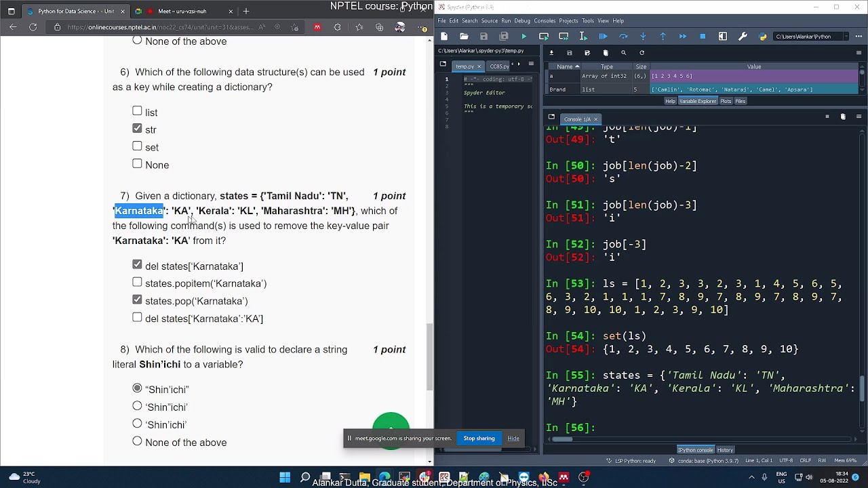Continue execution debug icon
Image resolution: width=868 pixels, height=488 pixels.
683,37
